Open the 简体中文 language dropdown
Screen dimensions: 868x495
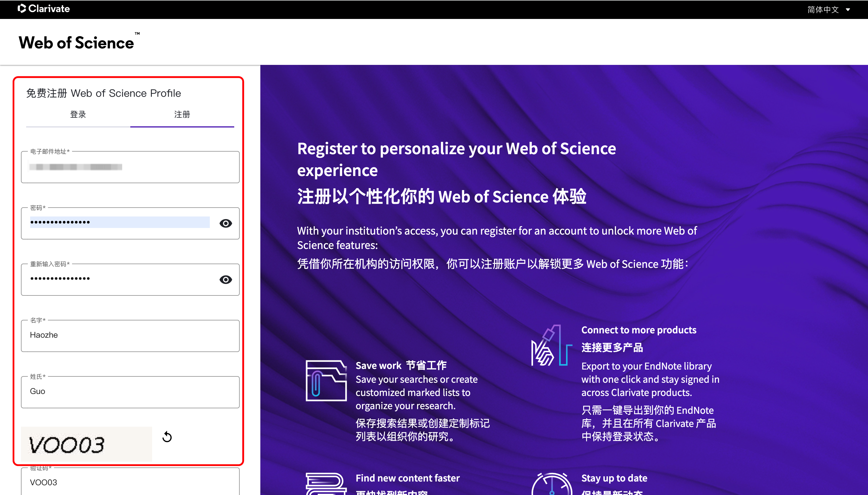823,9
